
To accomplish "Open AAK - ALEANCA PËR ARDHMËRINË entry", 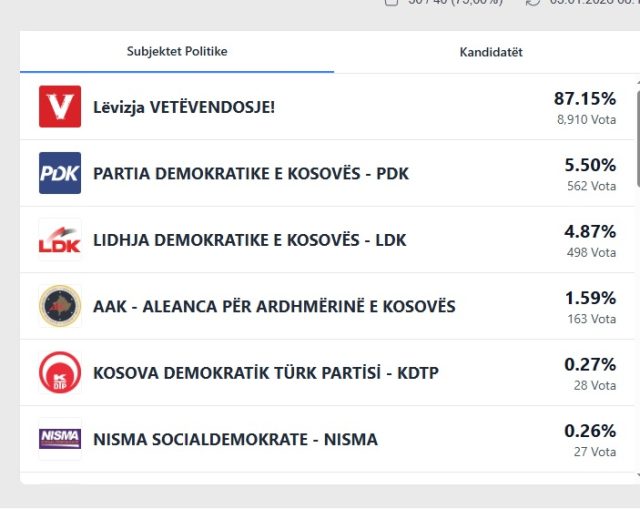I will pos(274,306).
